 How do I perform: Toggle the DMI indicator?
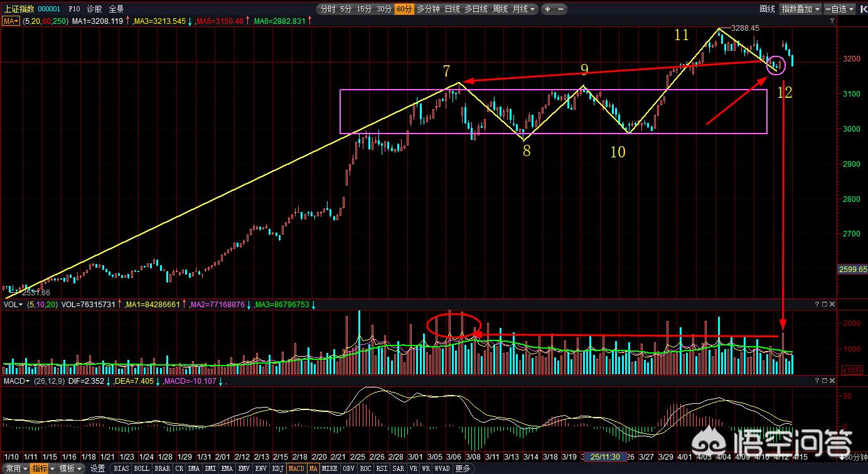coord(211,468)
